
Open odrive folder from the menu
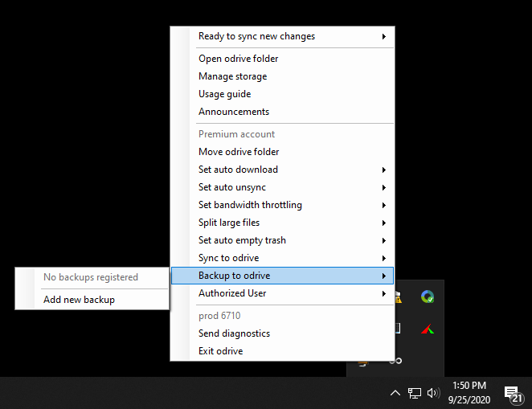point(238,59)
